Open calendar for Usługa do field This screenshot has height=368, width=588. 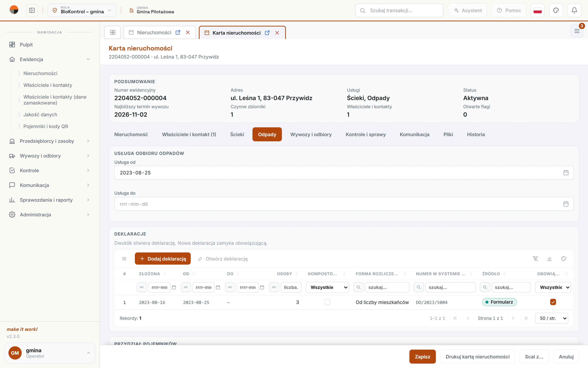566,204
